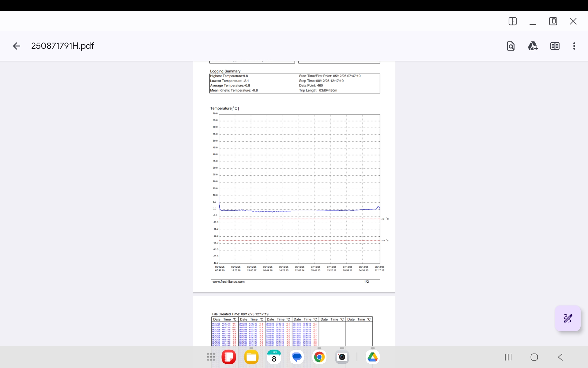Open find in document search icon
Screen dimensions: 588x368
point(511,46)
